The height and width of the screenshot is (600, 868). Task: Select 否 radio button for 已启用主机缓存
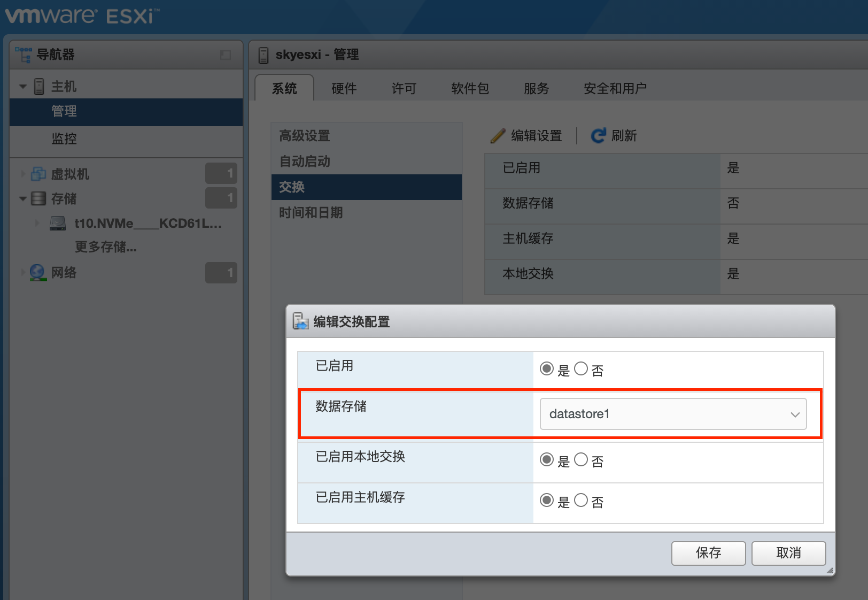click(581, 501)
